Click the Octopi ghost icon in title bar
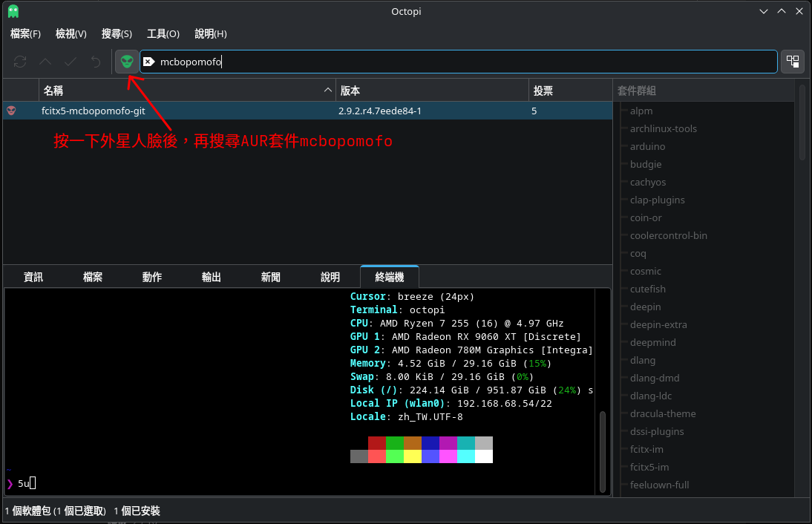The image size is (812, 524). coord(13,11)
